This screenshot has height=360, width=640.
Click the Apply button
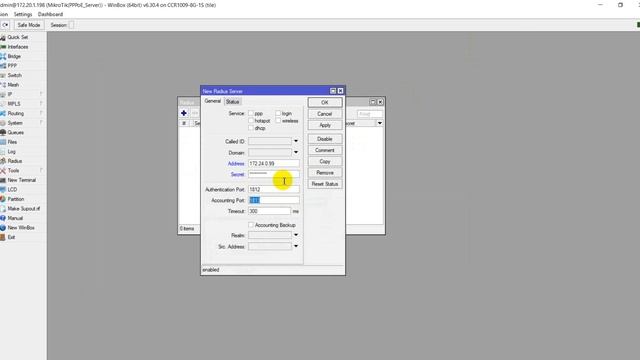[x=325, y=125]
